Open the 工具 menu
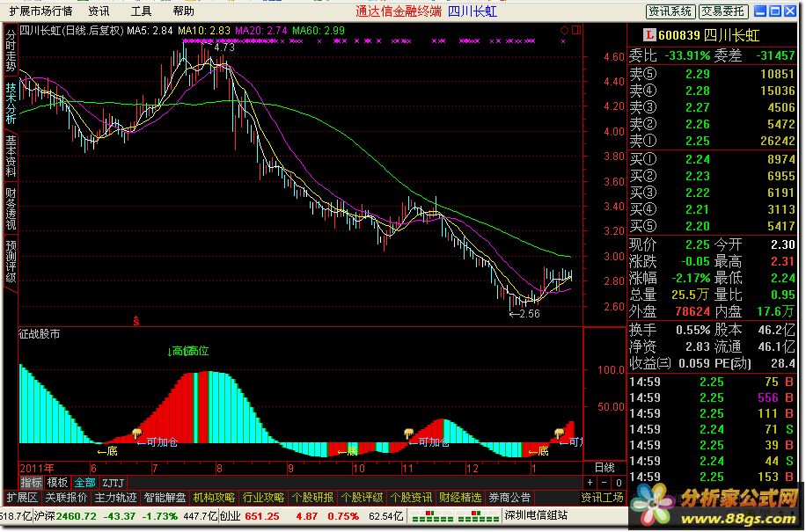Image resolution: width=806 pixels, height=532 pixels. pos(141,11)
